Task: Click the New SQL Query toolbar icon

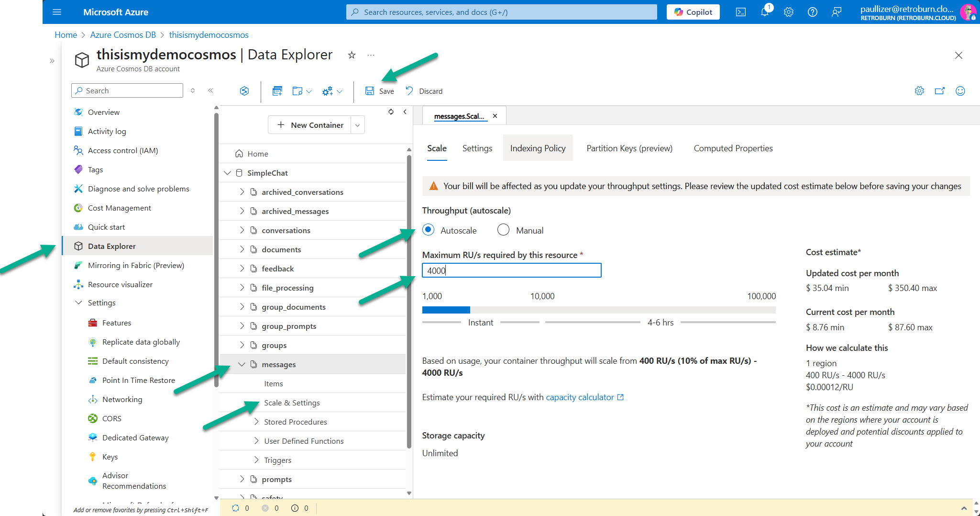Action: (277, 91)
